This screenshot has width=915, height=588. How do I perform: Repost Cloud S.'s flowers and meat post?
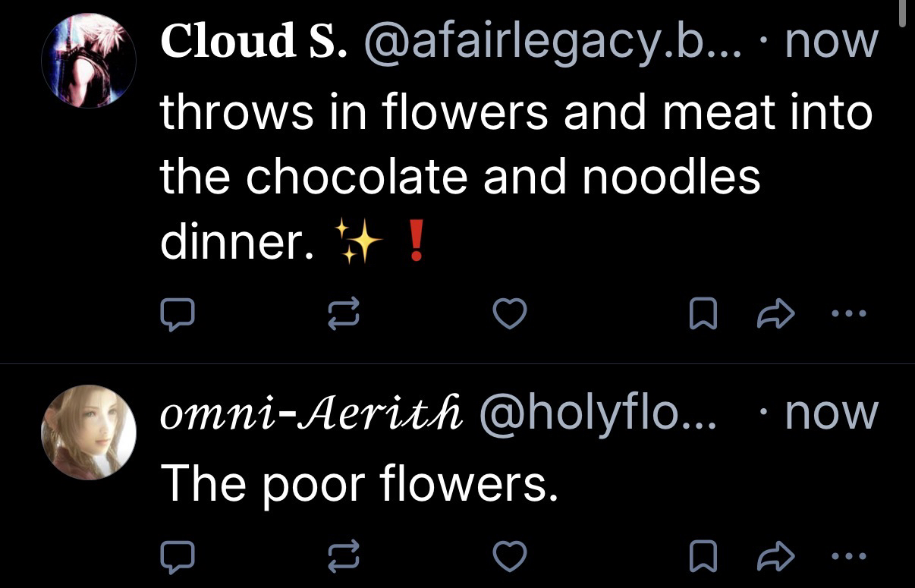[x=342, y=313]
